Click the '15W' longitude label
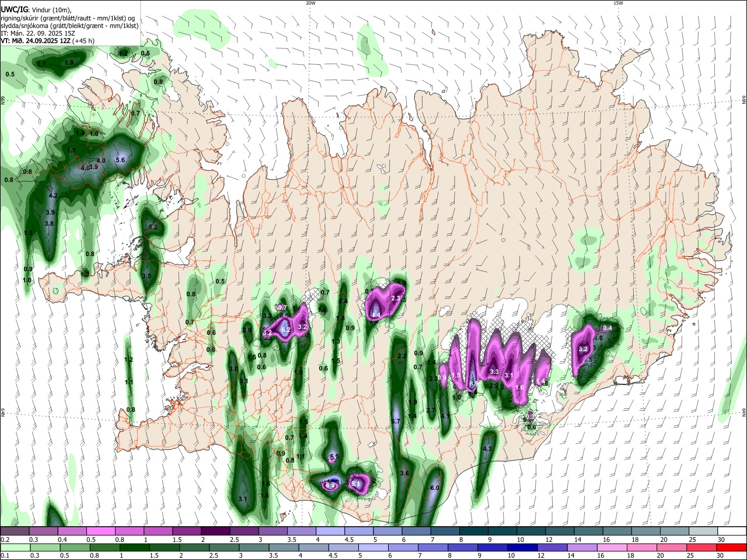The image size is (747, 560). point(617,3)
